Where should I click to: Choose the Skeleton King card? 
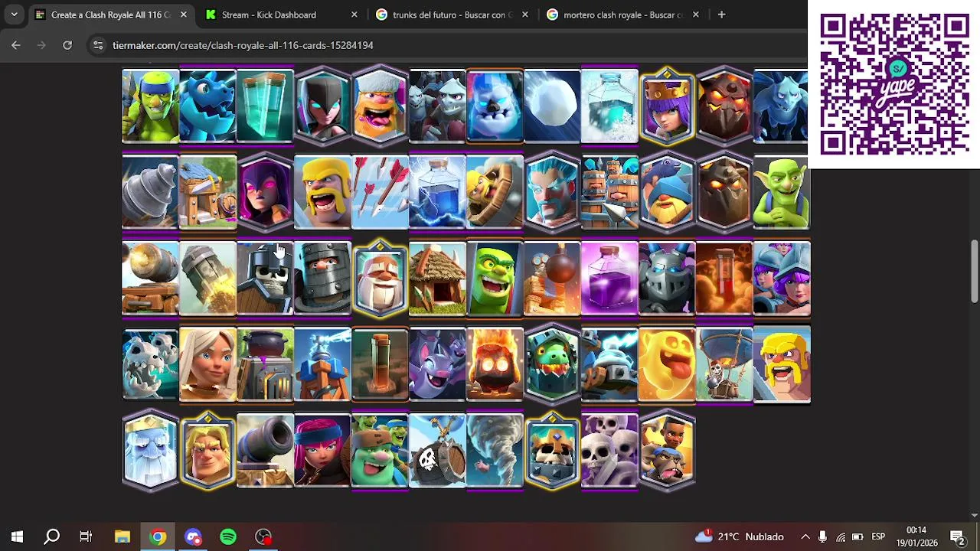click(x=552, y=451)
